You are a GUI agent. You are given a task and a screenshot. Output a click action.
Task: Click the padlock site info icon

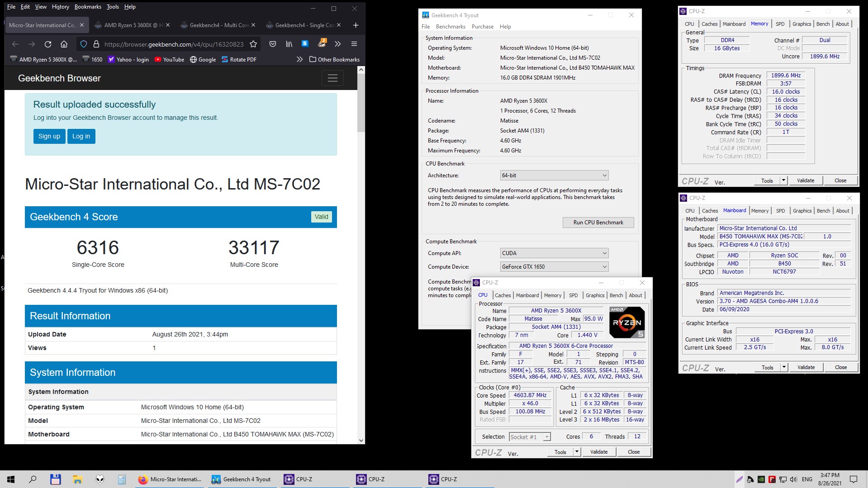(x=96, y=44)
